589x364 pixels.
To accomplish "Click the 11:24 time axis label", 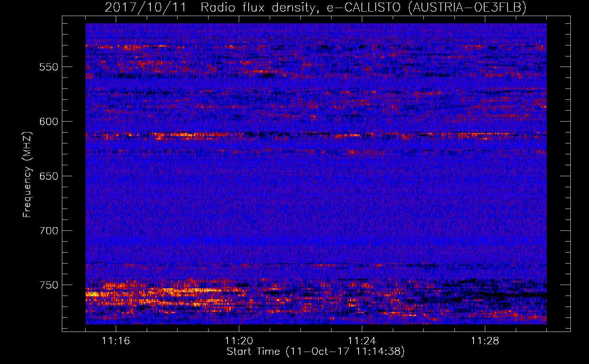I will tap(362, 341).
